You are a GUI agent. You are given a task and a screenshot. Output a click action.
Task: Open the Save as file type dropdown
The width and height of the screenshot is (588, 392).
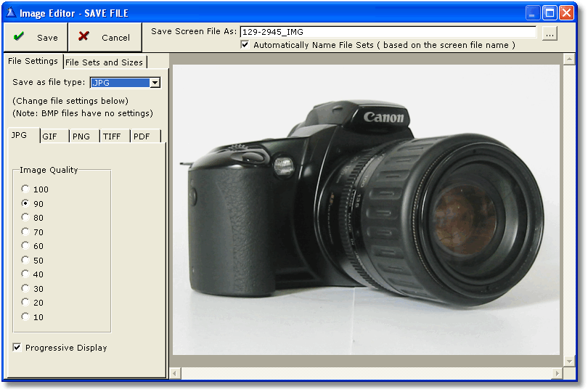(155, 83)
